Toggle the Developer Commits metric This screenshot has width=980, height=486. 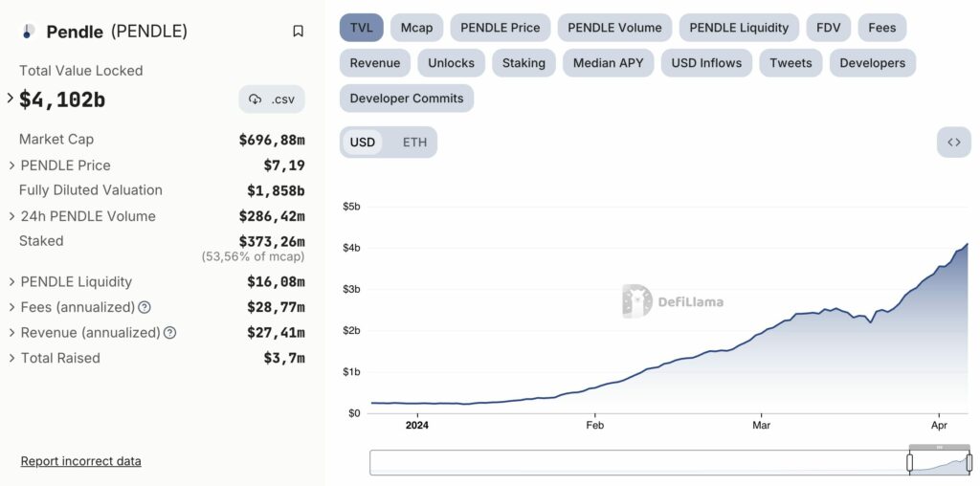(x=407, y=99)
